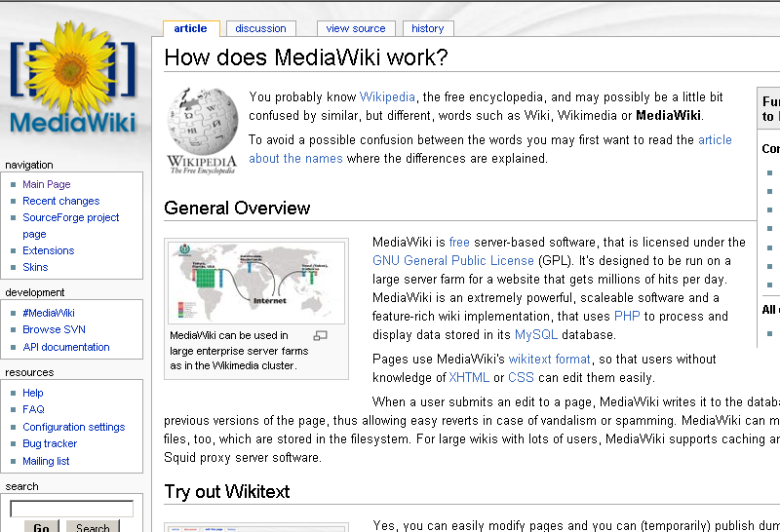
Task: Go to Main Page in navigation
Action: pyautogui.click(x=46, y=184)
